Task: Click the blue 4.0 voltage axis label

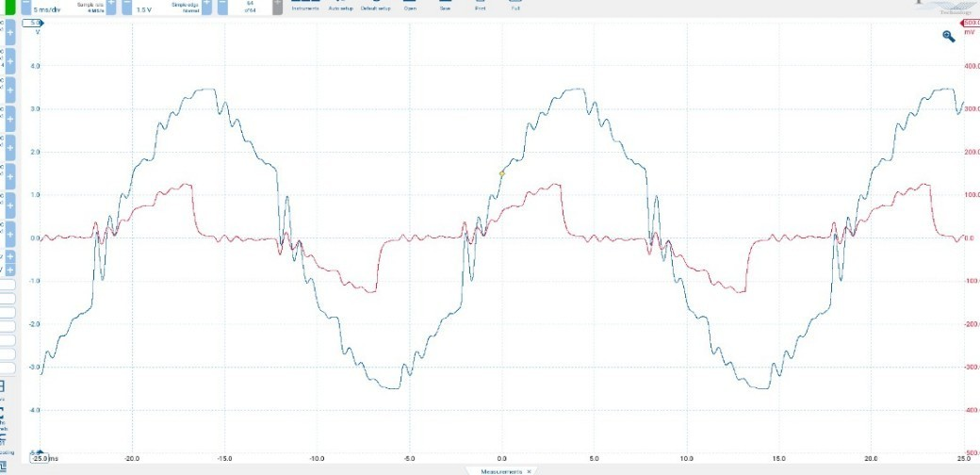Action: 35,66
